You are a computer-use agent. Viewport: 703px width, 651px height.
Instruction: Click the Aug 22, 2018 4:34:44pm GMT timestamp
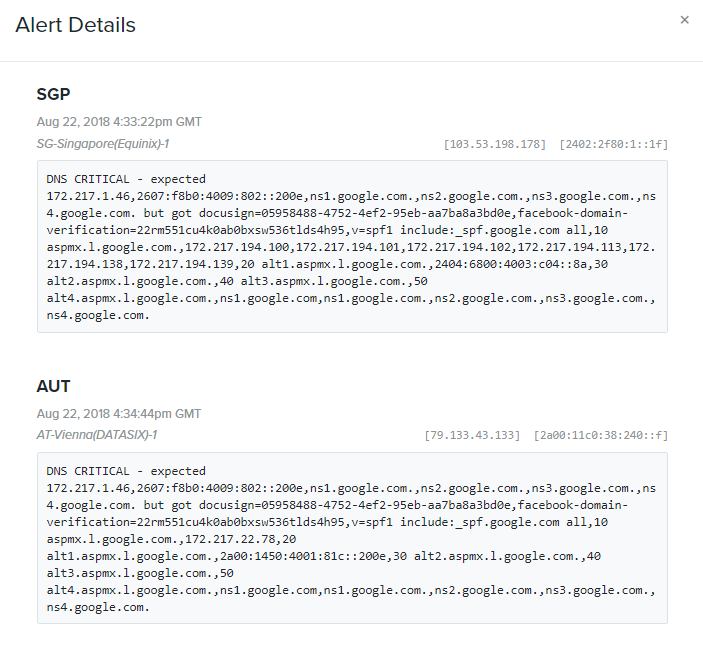click(119, 414)
